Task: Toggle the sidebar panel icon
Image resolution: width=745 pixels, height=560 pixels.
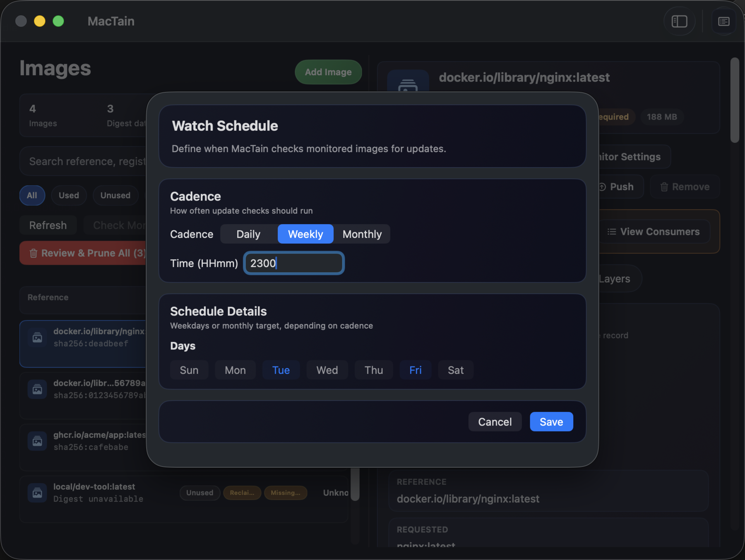Action: coord(679,21)
